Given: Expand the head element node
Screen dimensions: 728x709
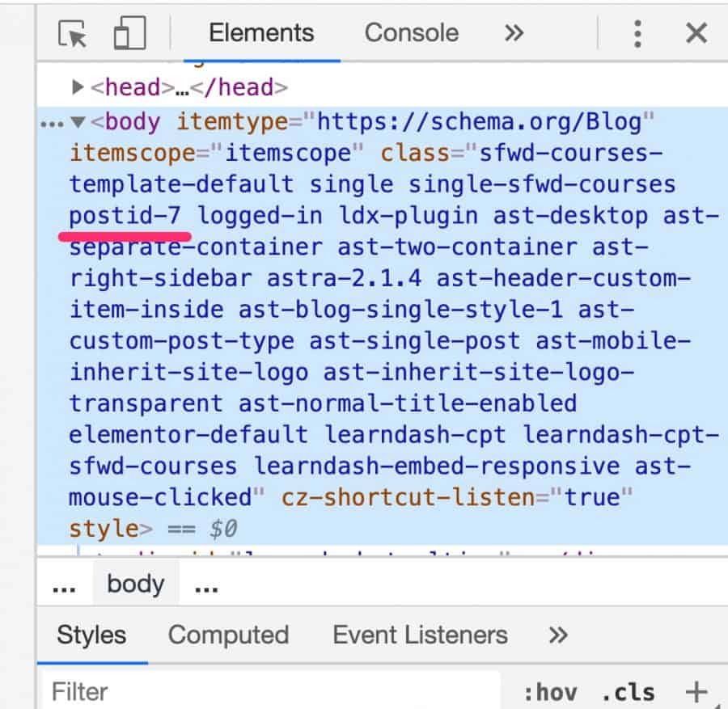Looking at the screenshot, I should (77, 87).
